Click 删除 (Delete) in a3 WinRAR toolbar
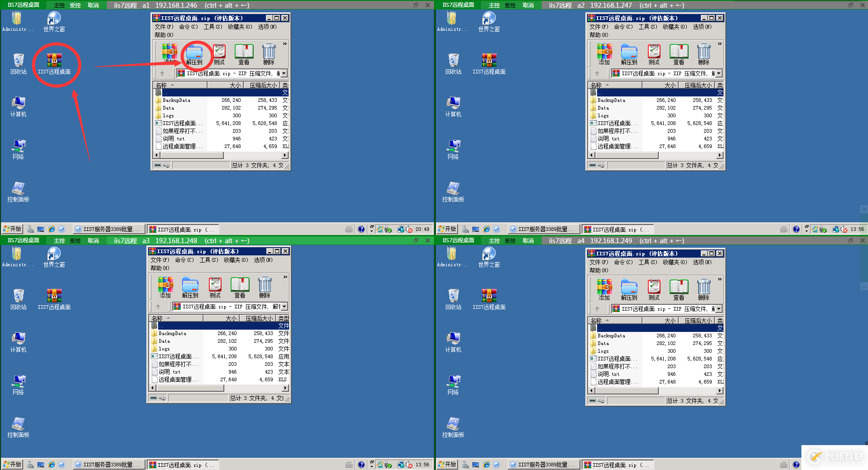Image resolution: width=868 pixels, height=470 pixels. (265, 288)
